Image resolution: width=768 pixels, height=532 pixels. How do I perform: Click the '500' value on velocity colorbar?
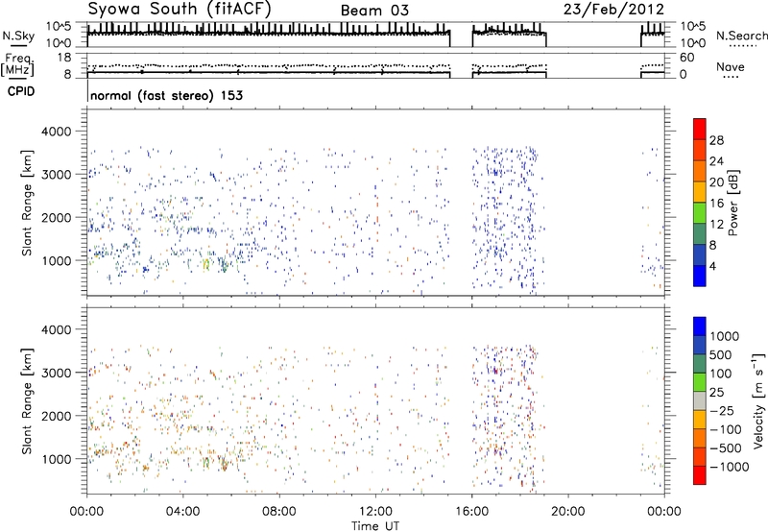721,355
